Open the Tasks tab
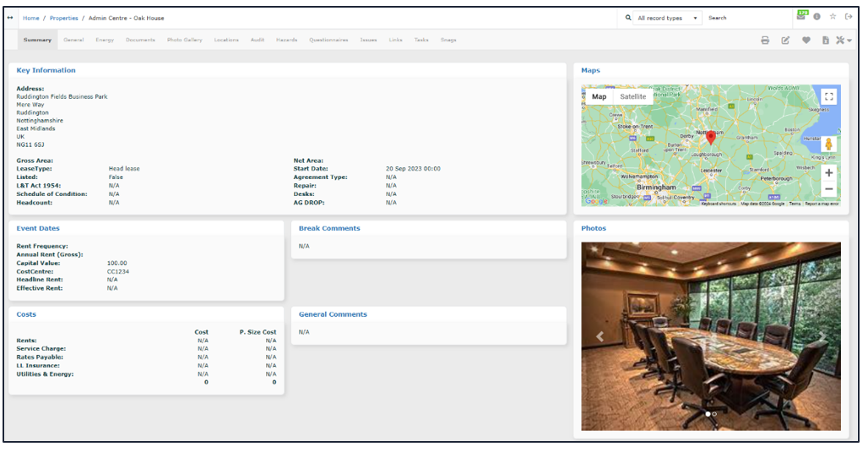The image size is (868, 452). [421, 40]
